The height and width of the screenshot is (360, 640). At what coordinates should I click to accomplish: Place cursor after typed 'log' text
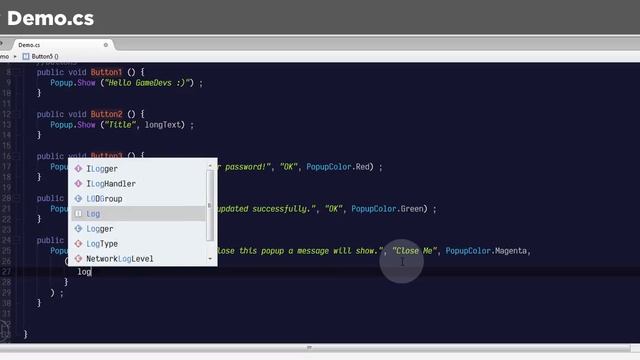click(92, 272)
